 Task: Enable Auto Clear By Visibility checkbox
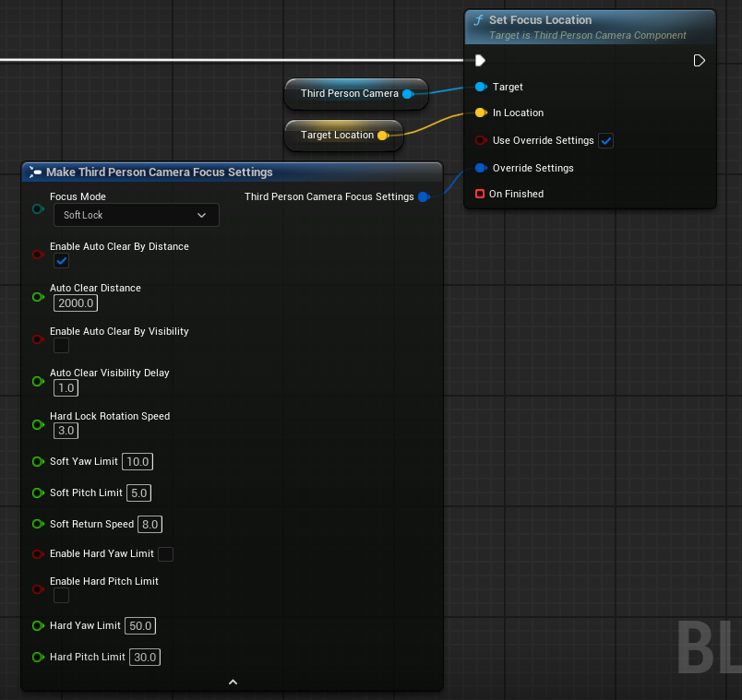61,346
